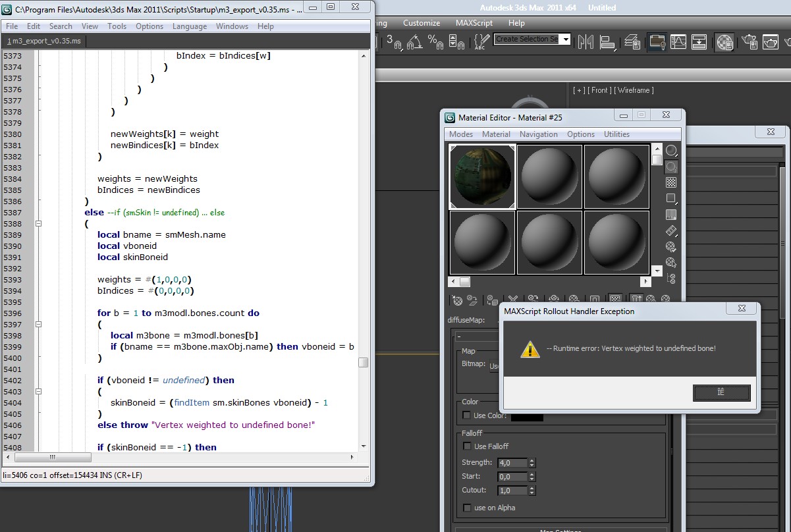Confirm the runtime error dialog button

click(721, 392)
